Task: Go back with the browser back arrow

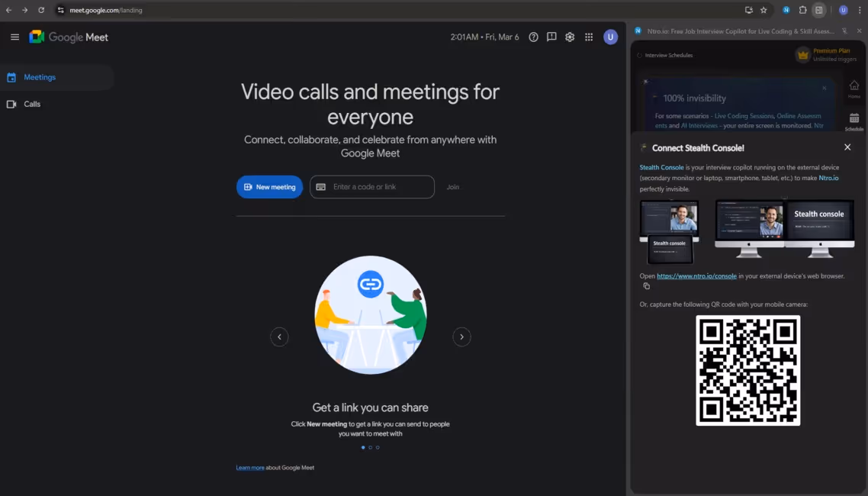Action: (x=9, y=10)
